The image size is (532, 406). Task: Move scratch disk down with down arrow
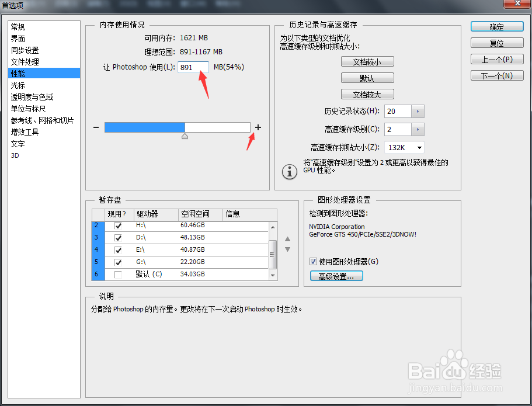point(287,249)
